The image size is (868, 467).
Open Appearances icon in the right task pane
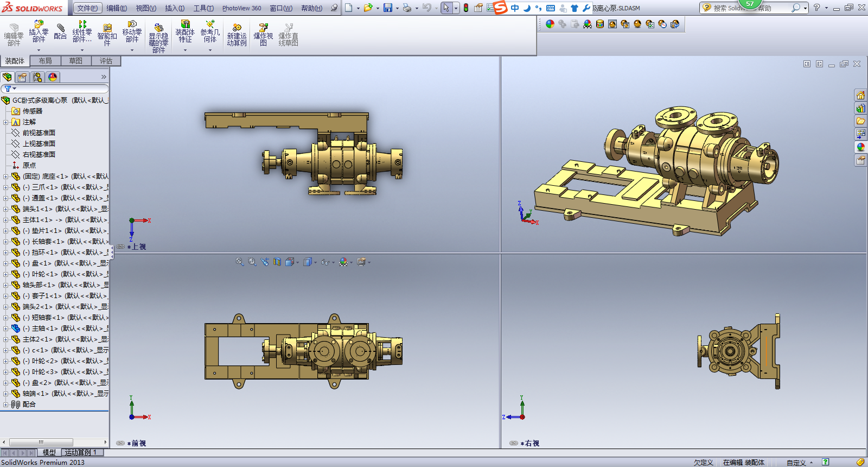pyautogui.click(x=860, y=147)
